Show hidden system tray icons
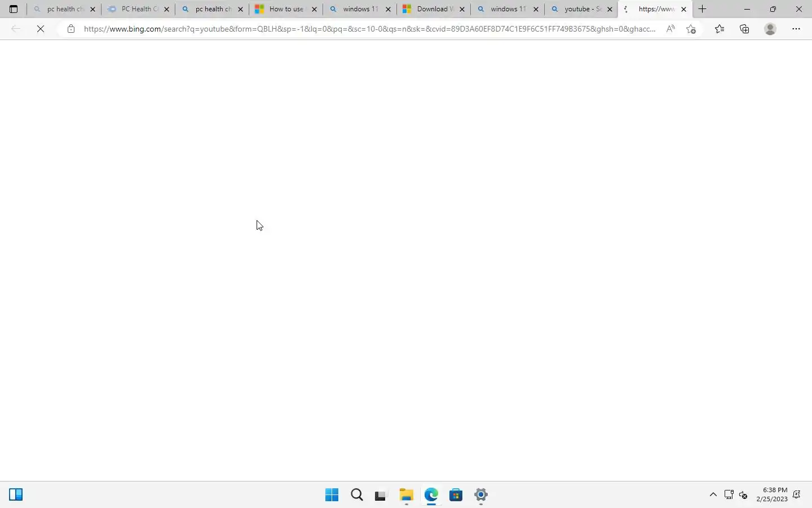 click(x=713, y=495)
